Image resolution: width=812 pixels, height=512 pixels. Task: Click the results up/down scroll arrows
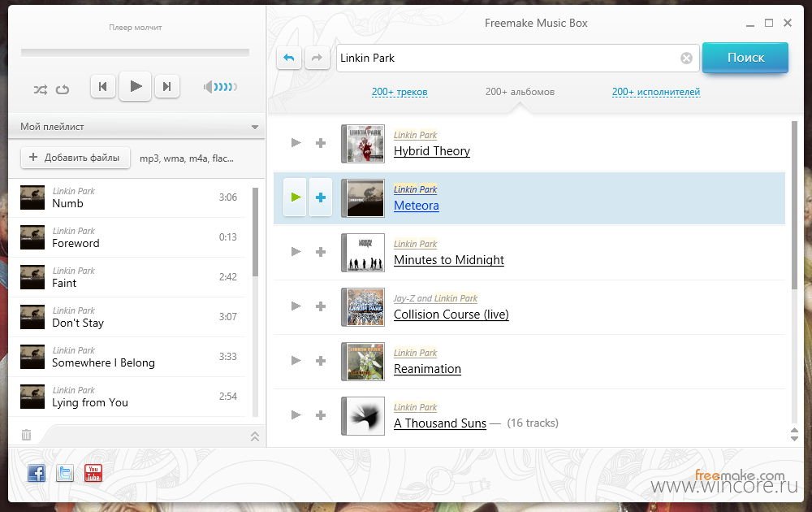coord(794,434)
